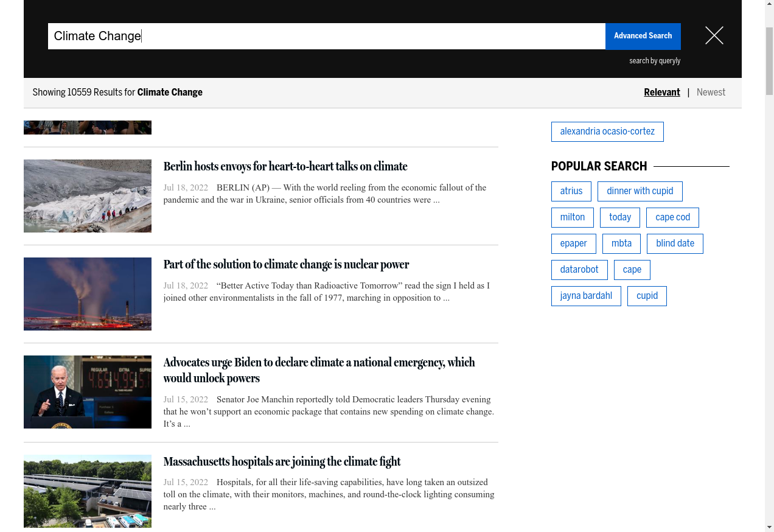Viewport: 774px width, 532px height.
Task: Pick the mbta popular search tag
Action: (621, 243)
